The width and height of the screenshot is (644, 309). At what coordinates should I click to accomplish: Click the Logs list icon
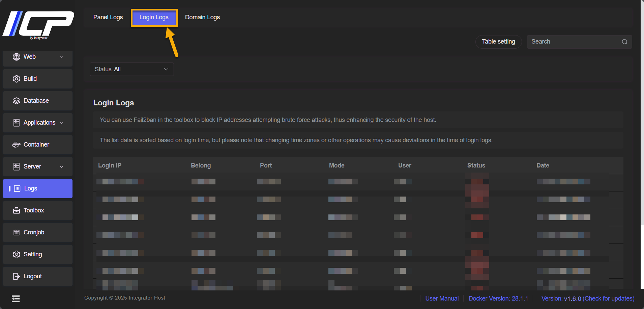pos(17,188)
